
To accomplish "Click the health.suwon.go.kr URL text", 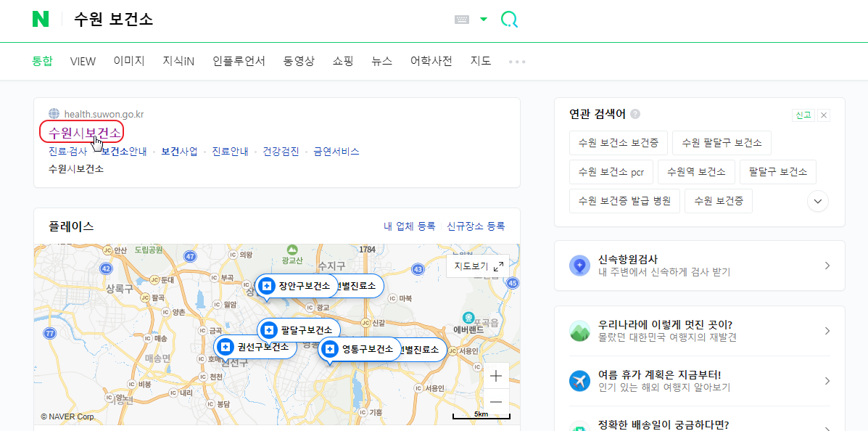I will [x=104, y=115].
